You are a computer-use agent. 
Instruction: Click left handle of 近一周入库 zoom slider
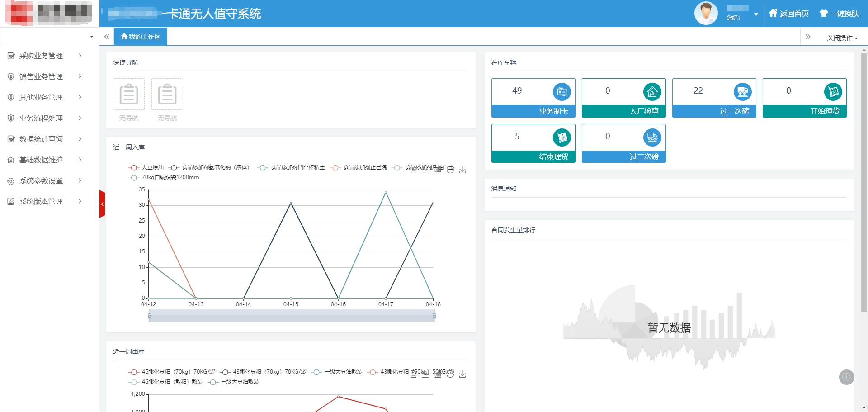click(x=150, y=316)
